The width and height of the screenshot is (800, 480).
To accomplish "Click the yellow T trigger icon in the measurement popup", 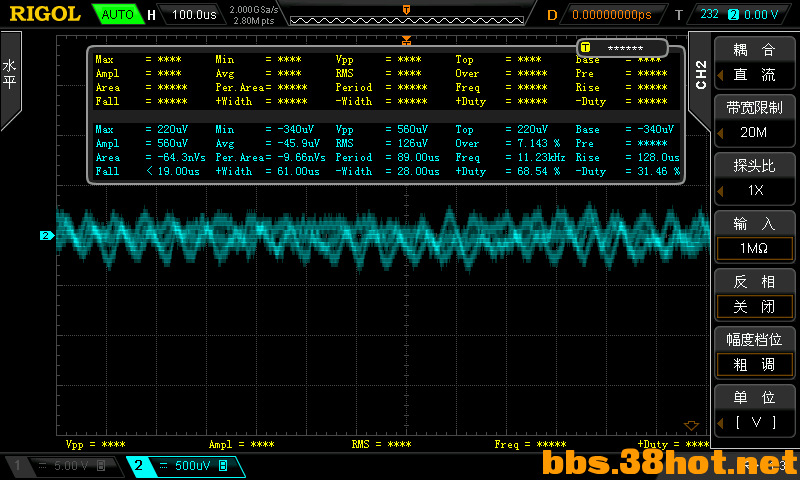I will tap(585, 48).
